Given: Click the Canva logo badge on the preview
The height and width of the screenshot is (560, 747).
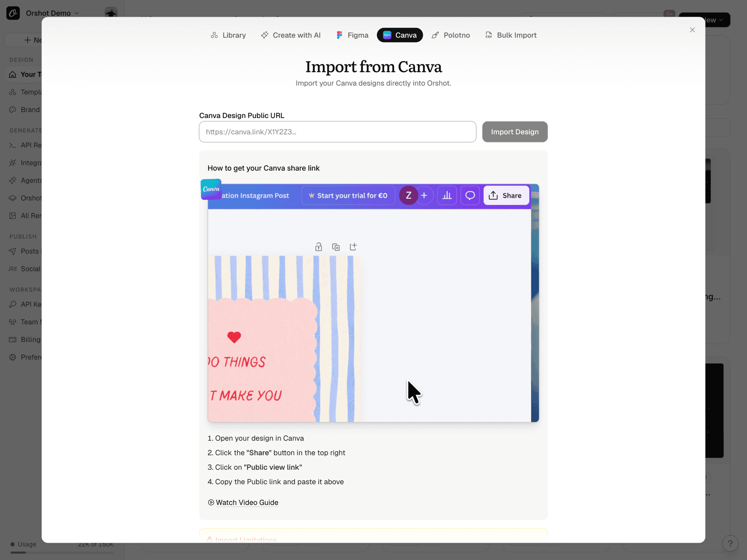Looking at the screenshot, I should [x=211, y=189].
